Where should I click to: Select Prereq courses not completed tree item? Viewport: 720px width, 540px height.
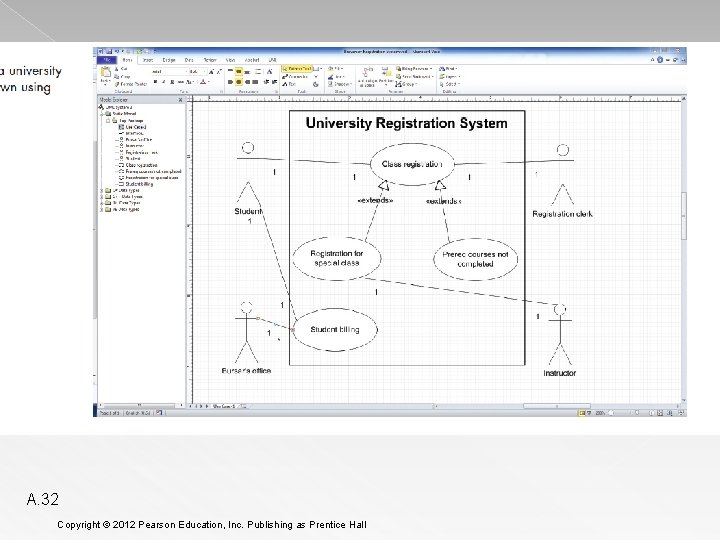coord(153,171)
